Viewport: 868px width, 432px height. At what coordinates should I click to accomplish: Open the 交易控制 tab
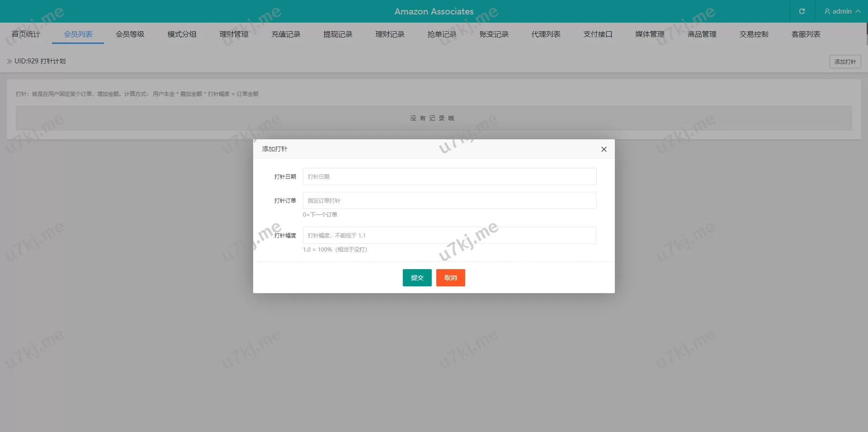click(754, 34)
